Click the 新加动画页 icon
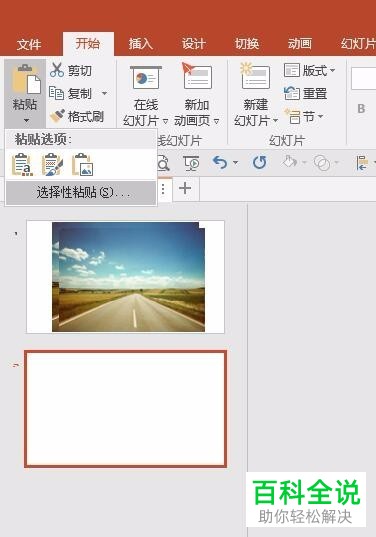The width and height of the screenshot is (376, 537). (x=197, y=77)
